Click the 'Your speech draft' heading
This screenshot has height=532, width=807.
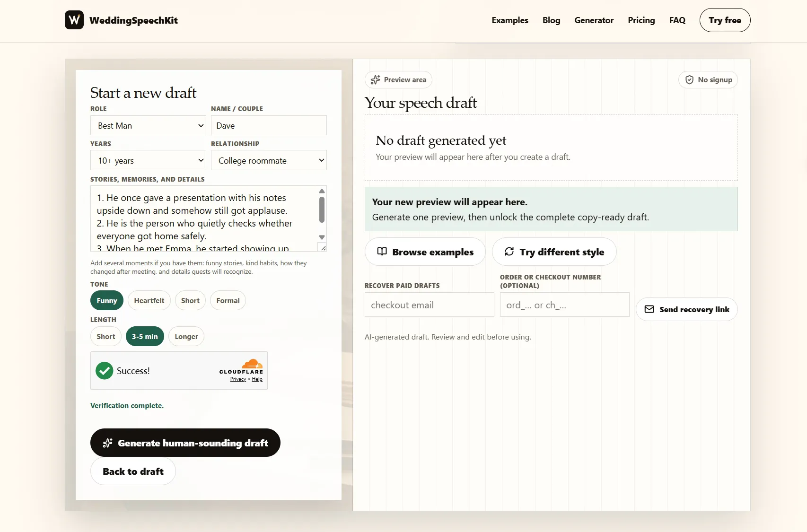(421, 103)
